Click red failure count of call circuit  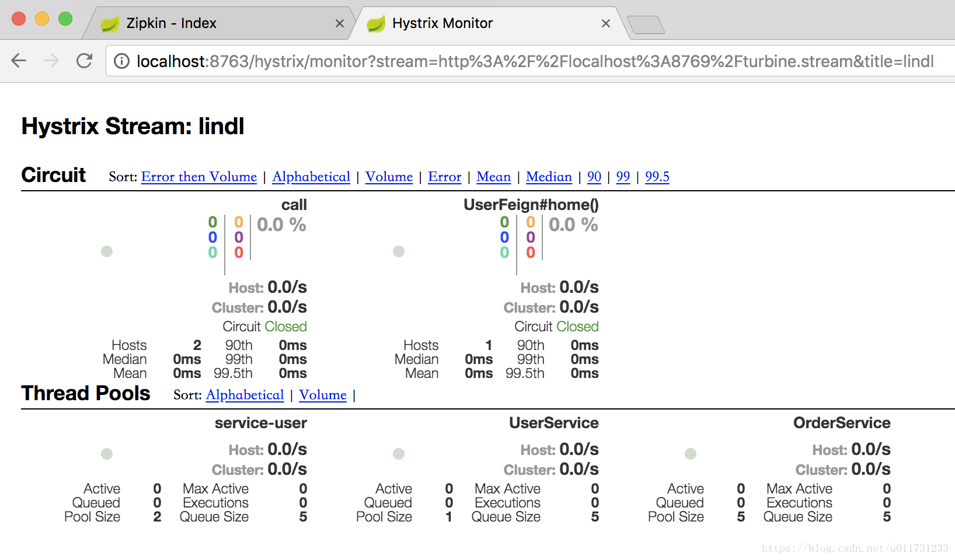(x=239, y=253)
